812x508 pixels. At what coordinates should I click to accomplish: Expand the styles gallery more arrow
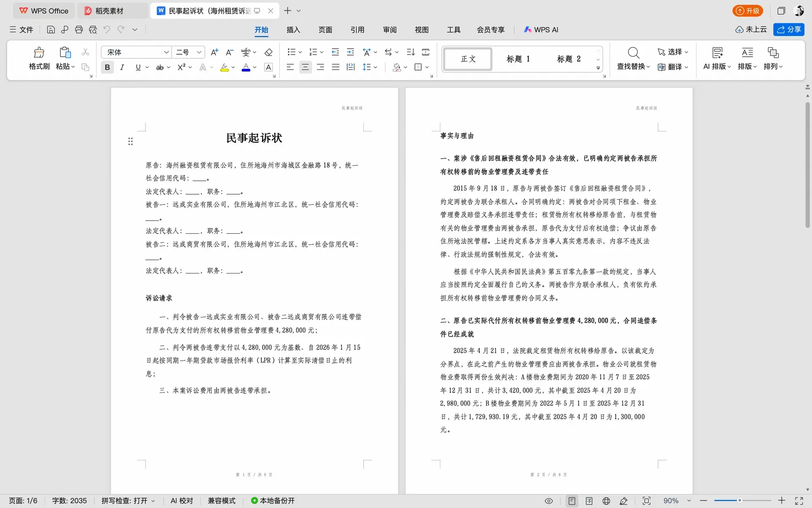[x=598, y=68]
